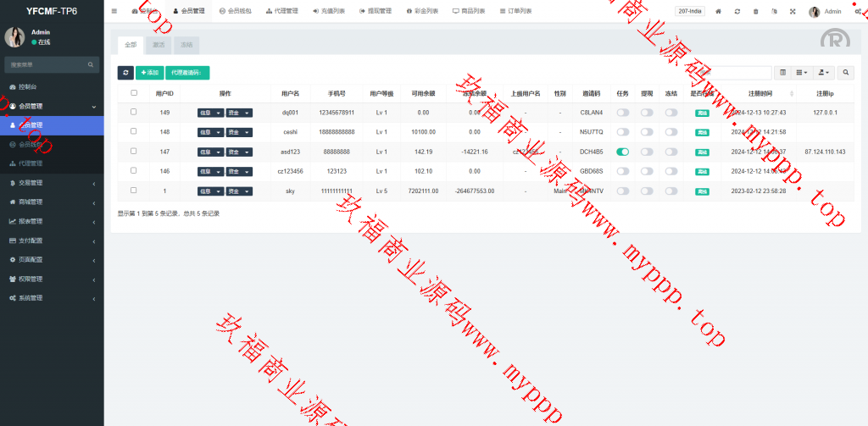Switch to the 激活 tab
868x426 pixels.
[159, 44]
